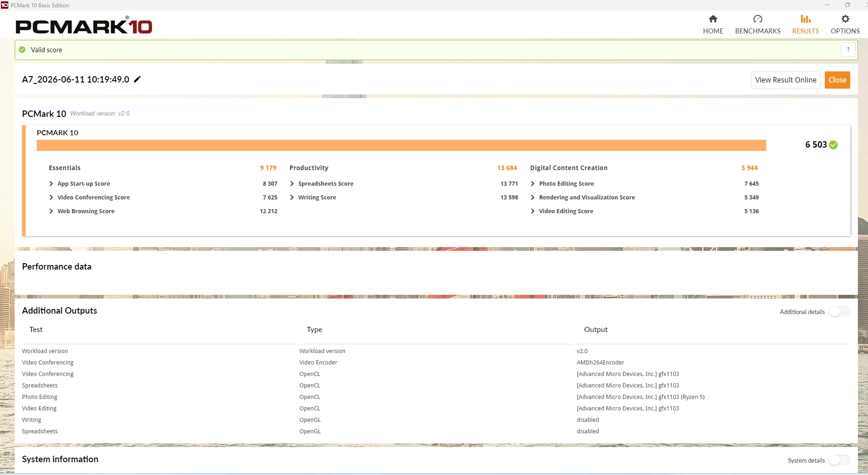Viewport: 868px width, 475px height.
Task: Click the orange PCMark 10 score bar
Action: coord(401,145)
